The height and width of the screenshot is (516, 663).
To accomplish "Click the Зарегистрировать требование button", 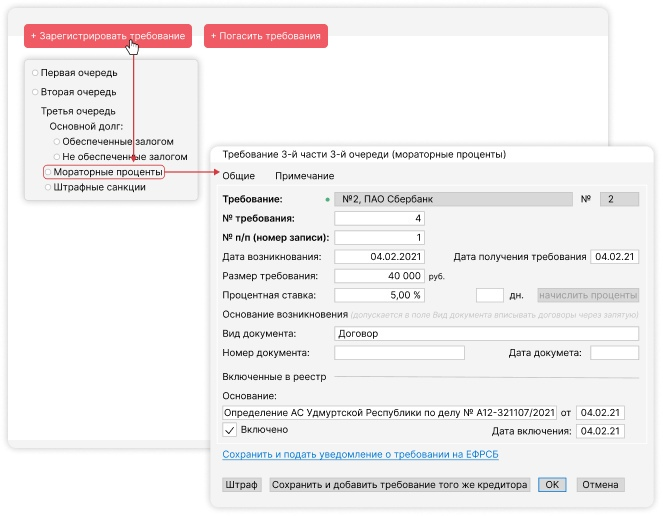I will tap(108, 36).
